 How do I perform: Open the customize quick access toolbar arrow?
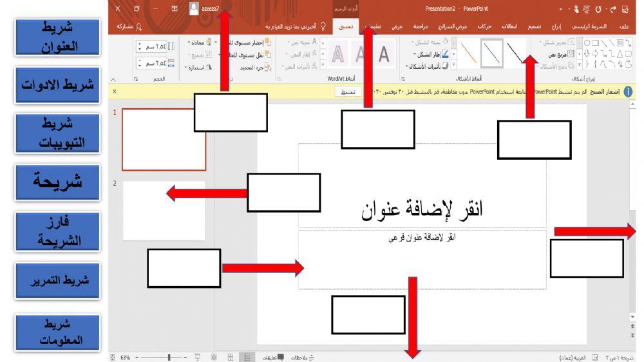click(x=561, y=9)
